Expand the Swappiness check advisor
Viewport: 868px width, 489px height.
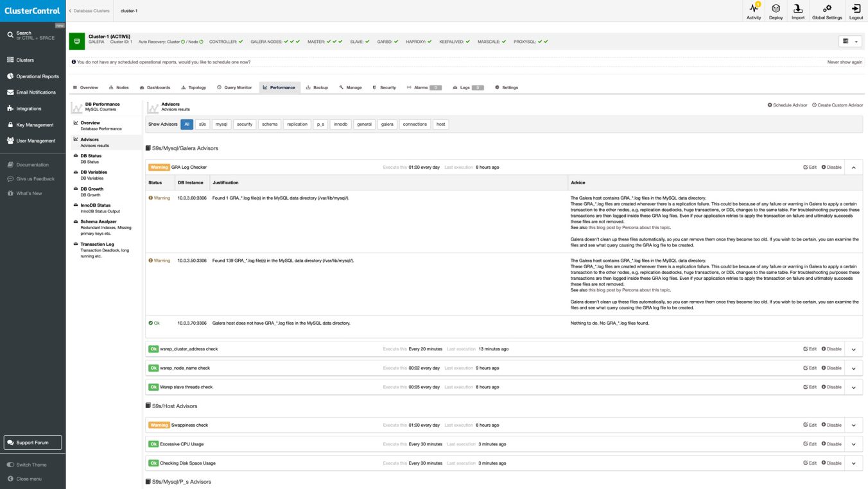click(853, 425)
